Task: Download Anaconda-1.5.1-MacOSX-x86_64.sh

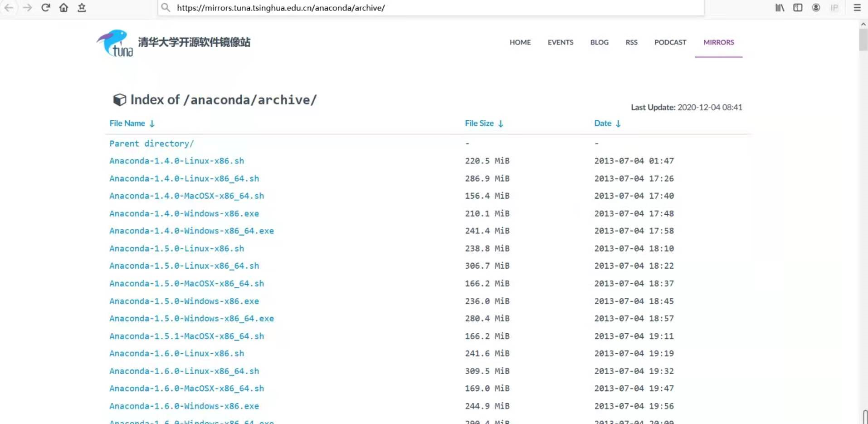Action: (187, 336)
